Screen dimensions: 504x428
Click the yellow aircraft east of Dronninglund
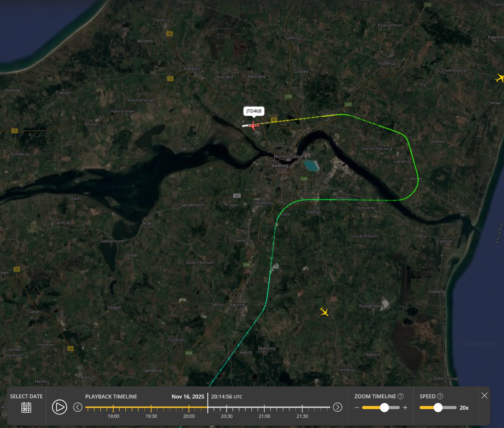coord(500,78)
